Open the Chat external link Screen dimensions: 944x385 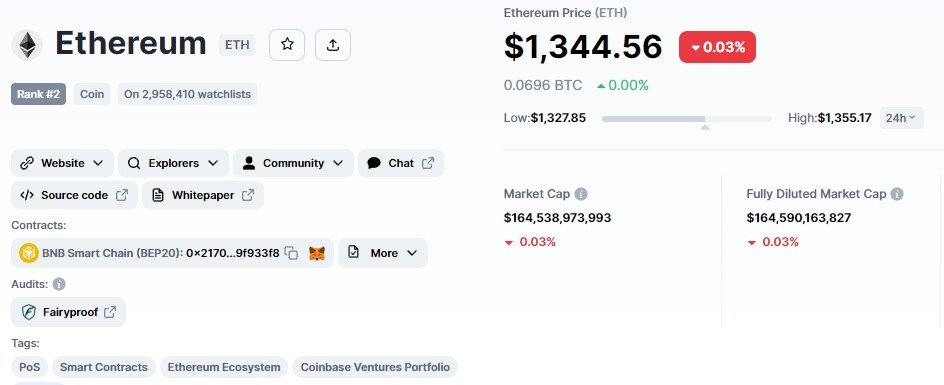coord(401,163)
